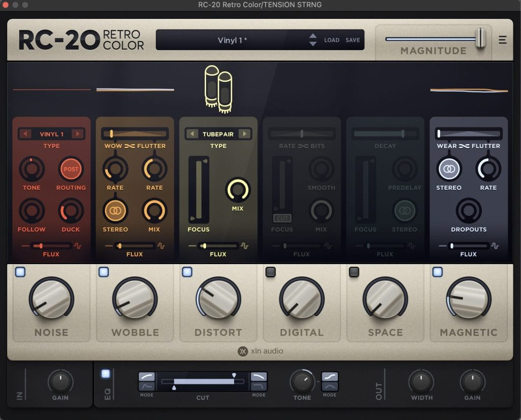521x420 pixels.
Task: Select the low-cut upper mode icon
Action: [x=147, y=377]
